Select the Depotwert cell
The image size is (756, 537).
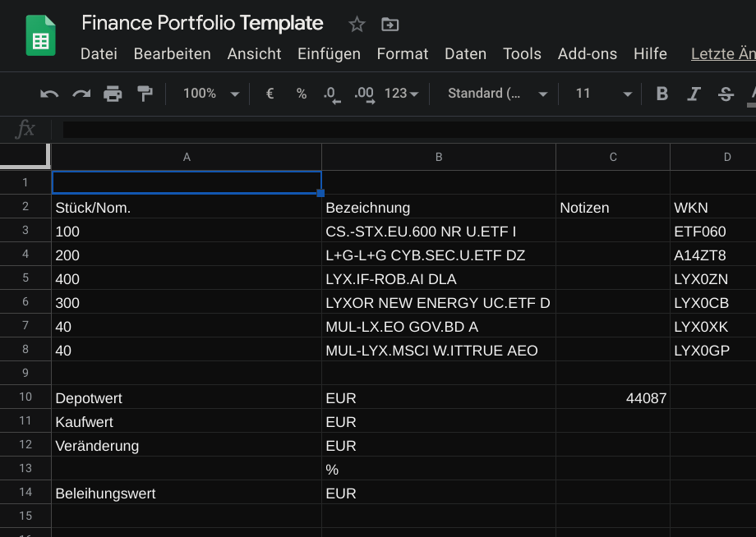[187, 397]
